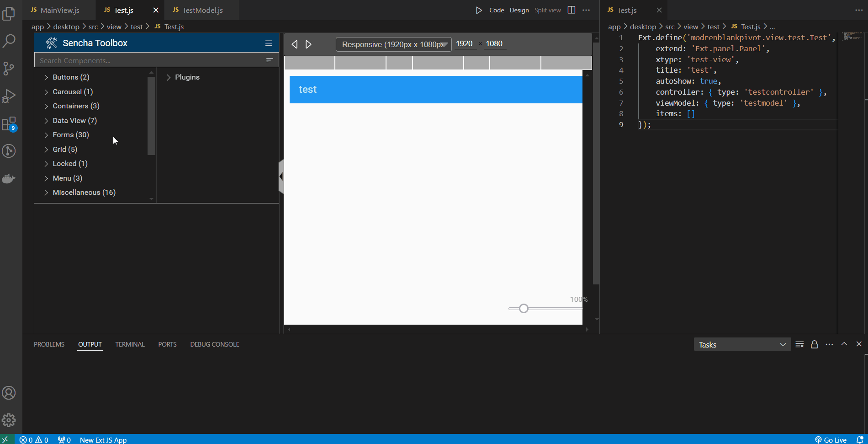This screenshot has height=444, width=868.
Task: Click the zoom slider handle in preview
Action: (x=524, y=309)
